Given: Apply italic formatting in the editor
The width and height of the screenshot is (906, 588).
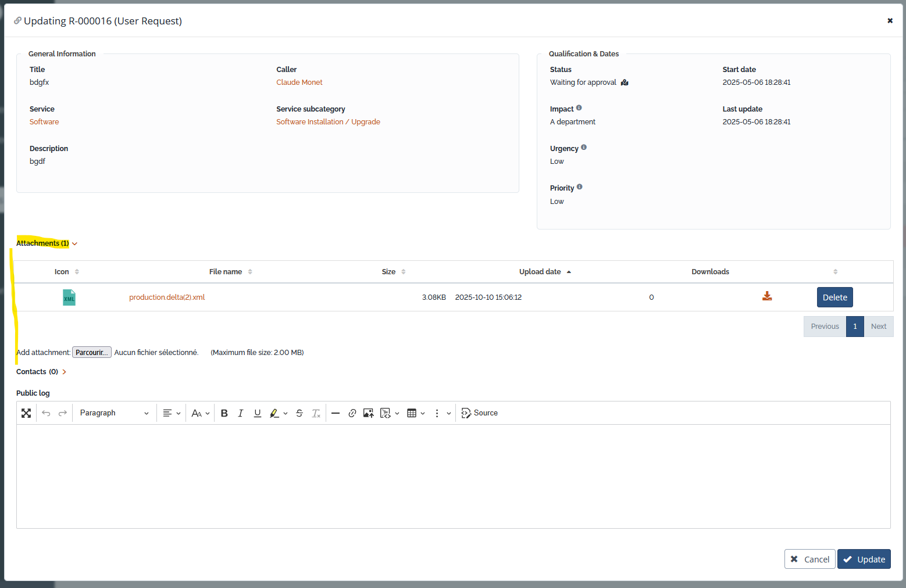Looking at the screenshot, I should pos(241,413).
